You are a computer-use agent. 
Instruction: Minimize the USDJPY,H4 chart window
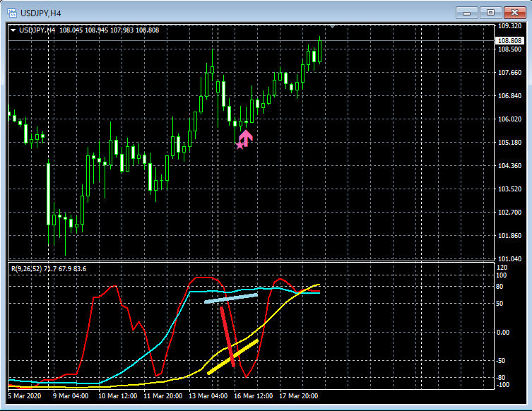pyautogui.click(x=467, y=13)
